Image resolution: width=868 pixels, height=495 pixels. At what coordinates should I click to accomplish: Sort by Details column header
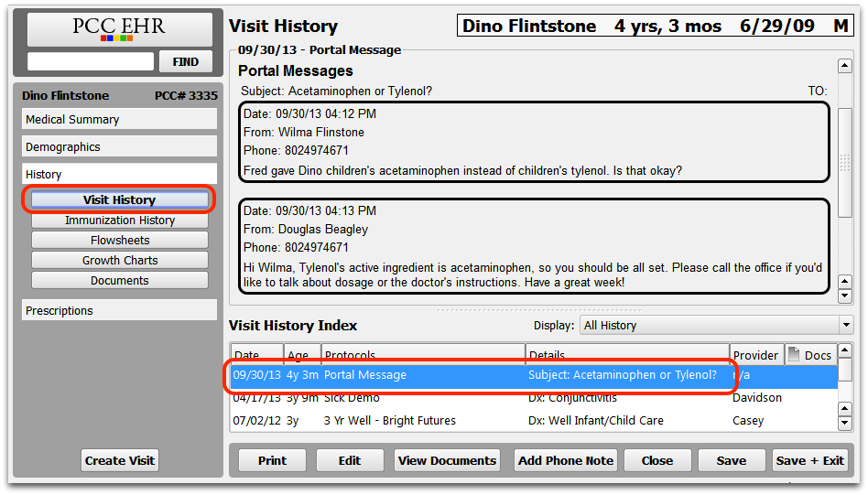[x=627, y=354]
